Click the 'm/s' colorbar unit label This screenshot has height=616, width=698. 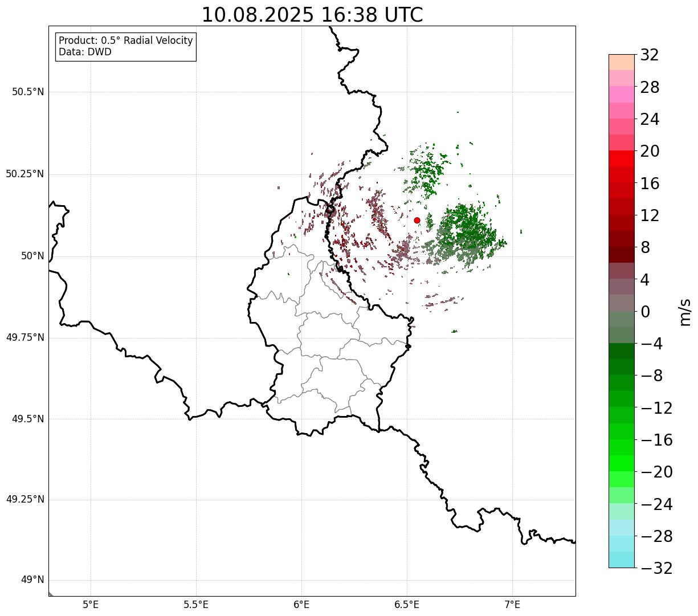pos(685,312)
